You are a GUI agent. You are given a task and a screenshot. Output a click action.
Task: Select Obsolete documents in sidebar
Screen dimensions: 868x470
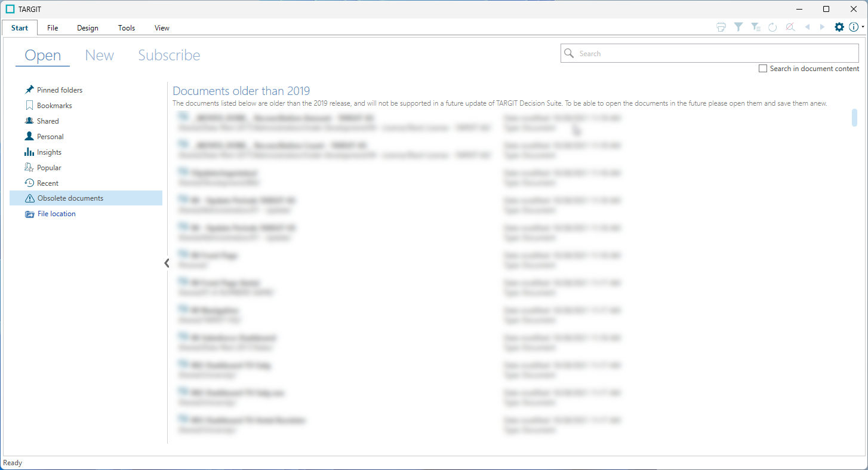tap(86, 198)
